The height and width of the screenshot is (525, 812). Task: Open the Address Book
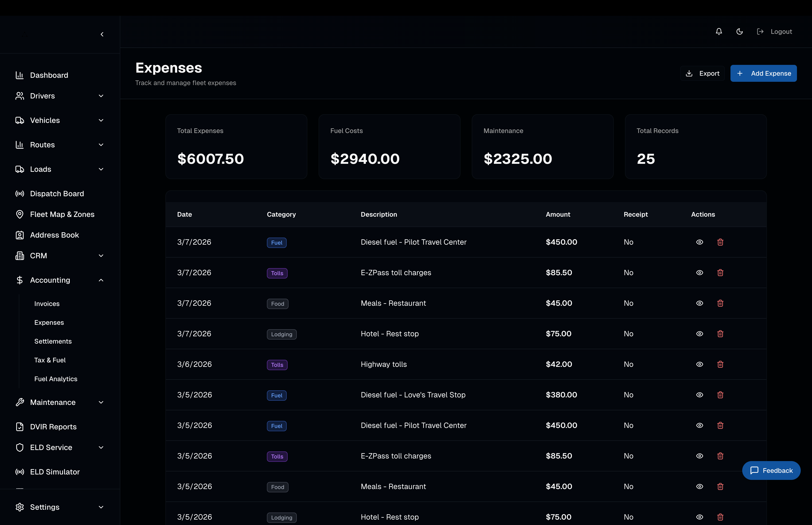pyautogui.click(x=54, y=235)
